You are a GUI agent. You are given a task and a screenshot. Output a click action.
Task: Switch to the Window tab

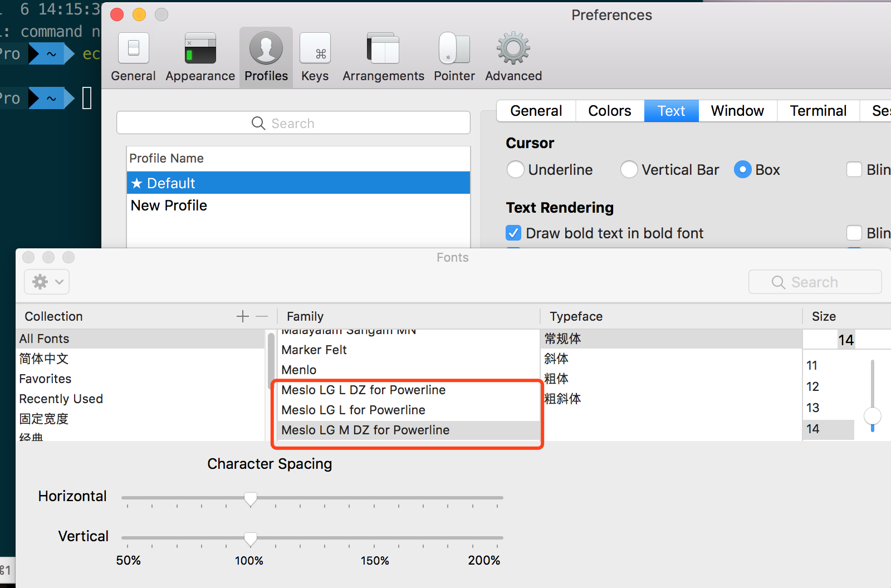tap(737, 111)
